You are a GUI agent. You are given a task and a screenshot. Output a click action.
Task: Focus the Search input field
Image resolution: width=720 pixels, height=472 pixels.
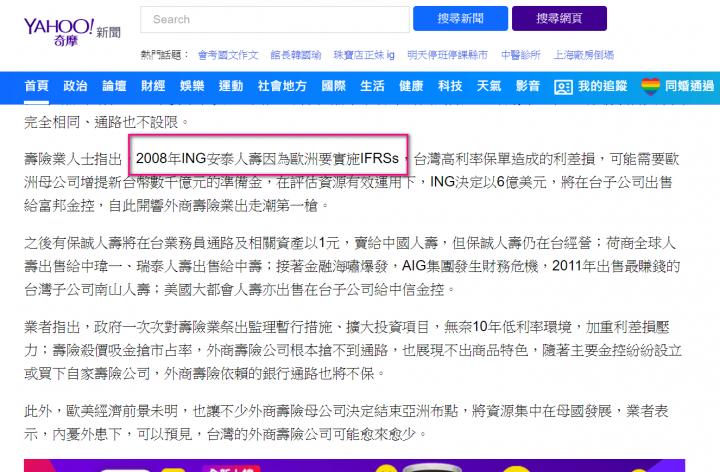tap(275, 19)
